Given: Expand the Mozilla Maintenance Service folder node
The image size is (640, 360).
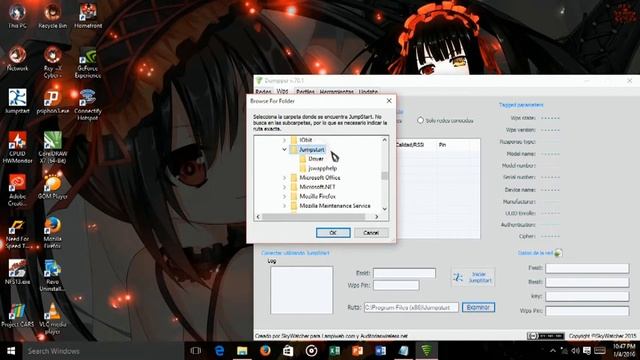Looking at the screenshot, I should point(284,206).
